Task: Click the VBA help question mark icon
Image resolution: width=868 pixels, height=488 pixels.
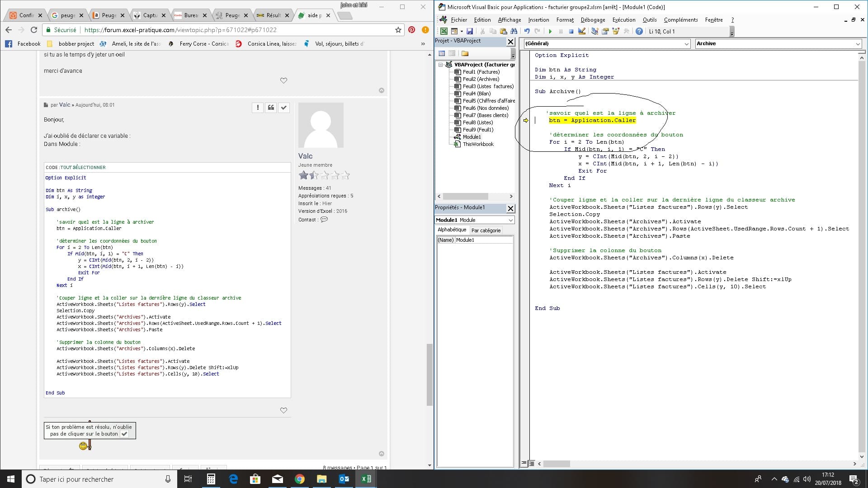Action: [x=639, y=31]
